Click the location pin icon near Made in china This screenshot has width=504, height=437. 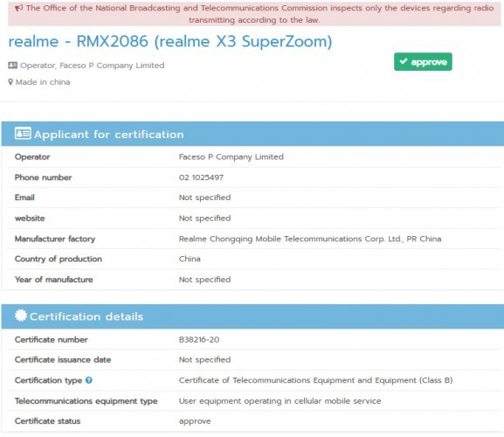(10, 82)
